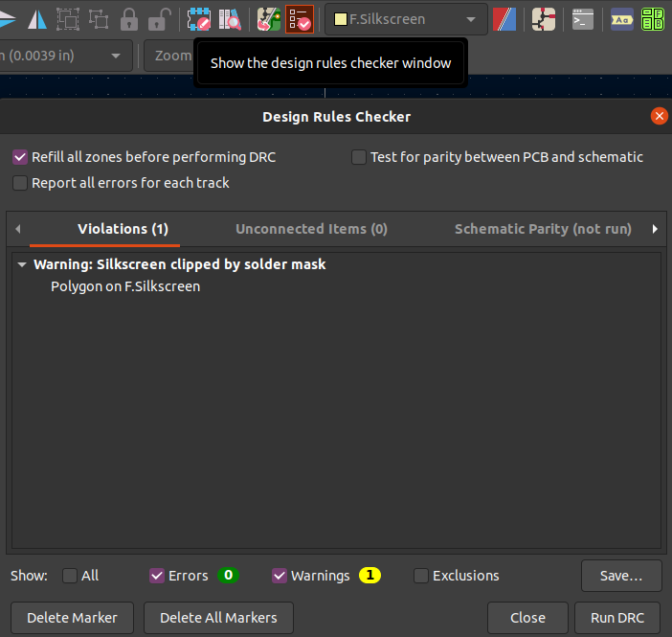672x637 pixels.
Task: Click the design rules checker toolbar icon
Action: [300, 18]
